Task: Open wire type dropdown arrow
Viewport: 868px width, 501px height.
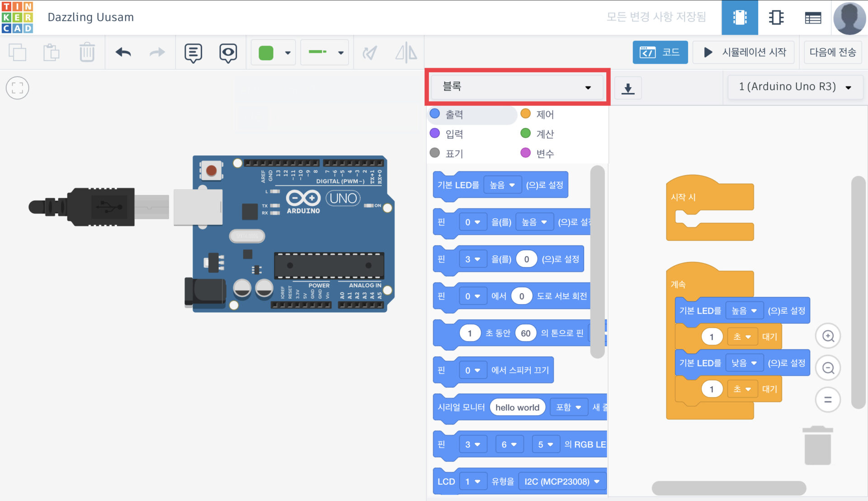Action: pos(341,52)
